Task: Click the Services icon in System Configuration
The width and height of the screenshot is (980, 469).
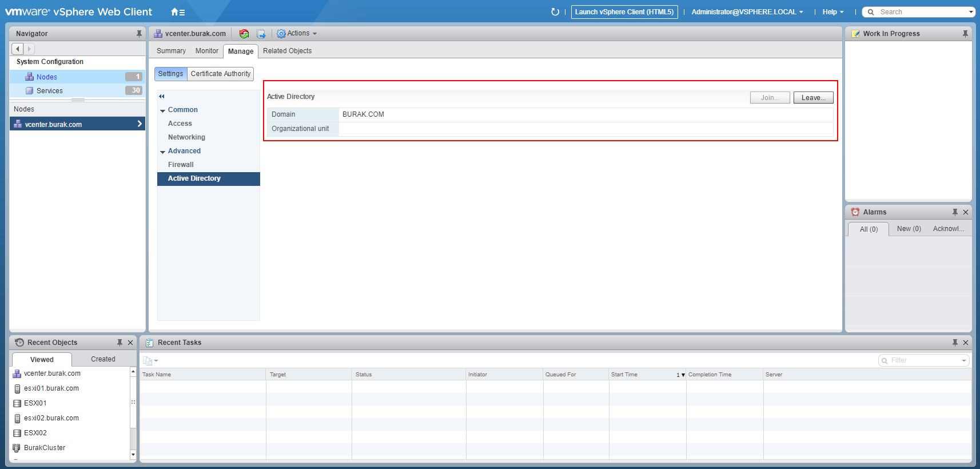Action: tap(29, 90)
